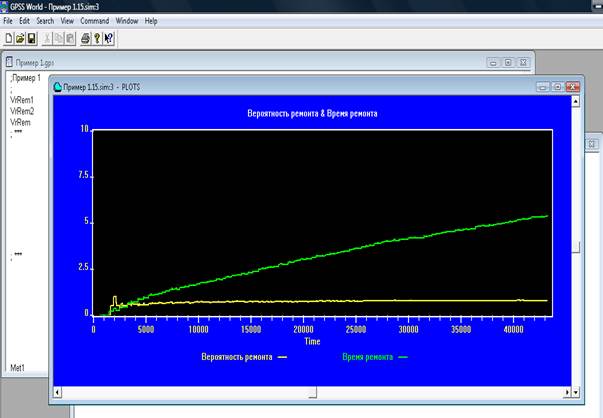
Task: Click the Cut toolbar icon
Action: pyautogui.click(x=47, y=38)
